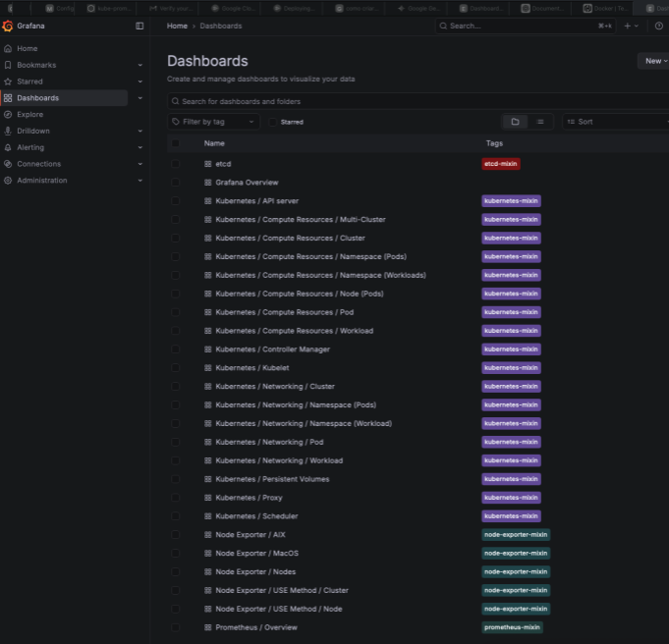Open the Alerting section icon
Screen dimensions: 669x644
pos(8,147)
